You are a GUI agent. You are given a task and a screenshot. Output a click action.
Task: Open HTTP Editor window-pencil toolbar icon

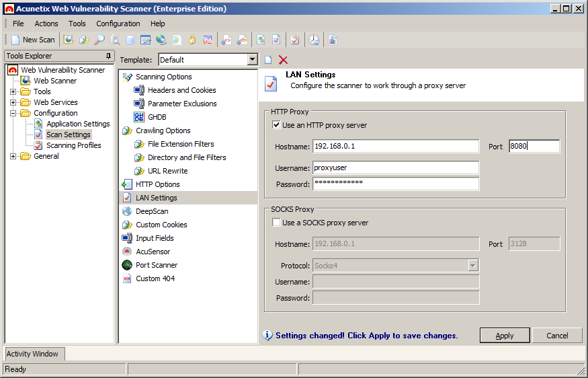[x=146, y=40]
